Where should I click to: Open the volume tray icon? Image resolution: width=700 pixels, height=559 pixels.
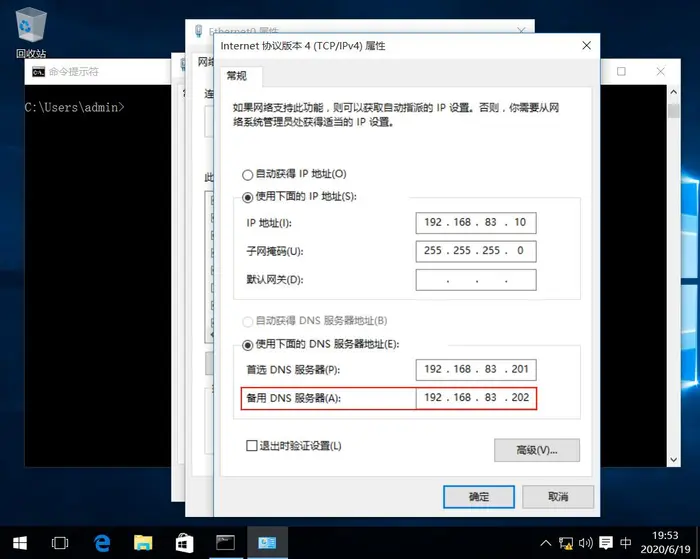click(x=585, y=543)
